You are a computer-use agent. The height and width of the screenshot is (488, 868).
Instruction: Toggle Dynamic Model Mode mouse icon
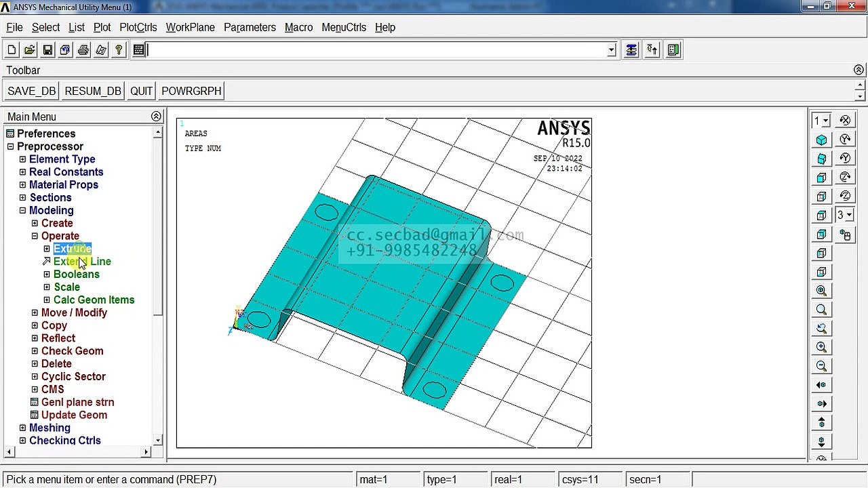pos(845,235)
